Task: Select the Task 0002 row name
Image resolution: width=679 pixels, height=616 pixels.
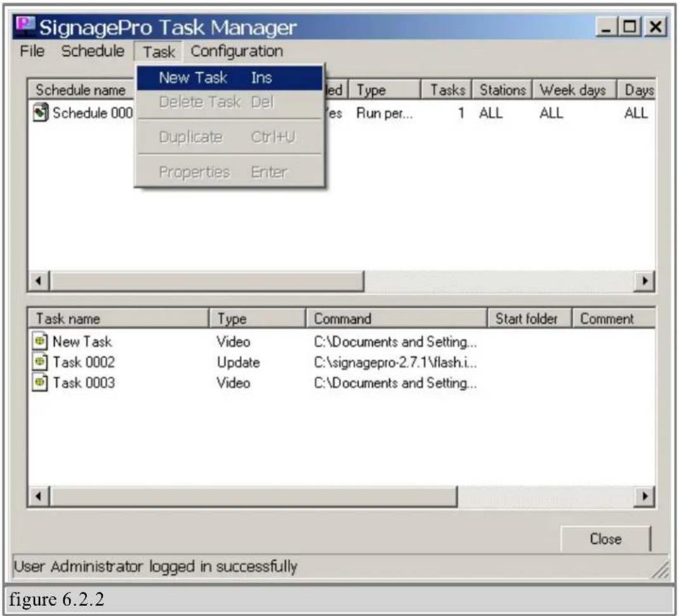Action: pyautogui.click(x=84, y=362)
